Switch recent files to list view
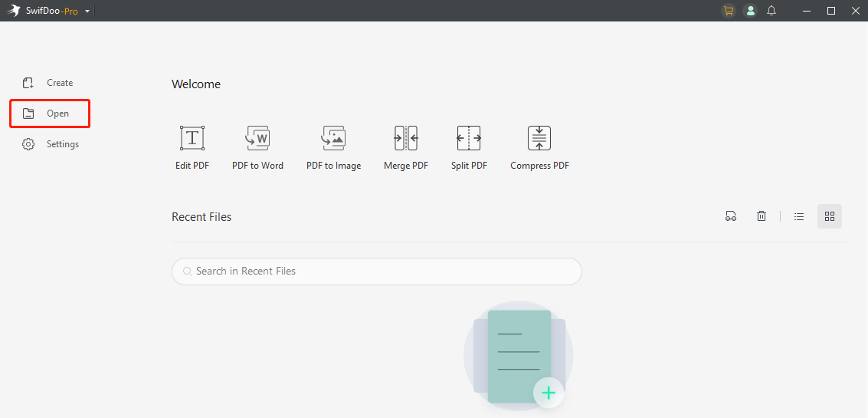 coord(799,217)
